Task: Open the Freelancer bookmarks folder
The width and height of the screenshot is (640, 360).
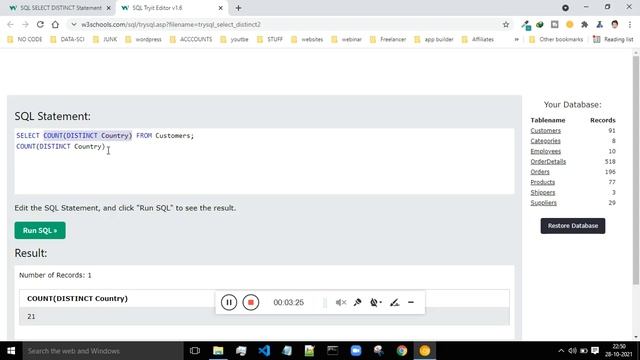Action: (x=388, y=40)
